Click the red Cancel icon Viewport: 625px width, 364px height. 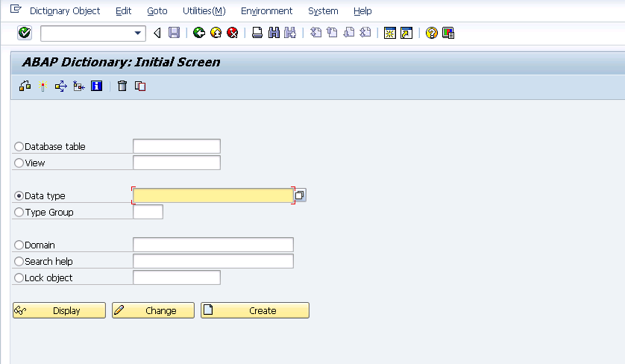(x=233, y=33)
